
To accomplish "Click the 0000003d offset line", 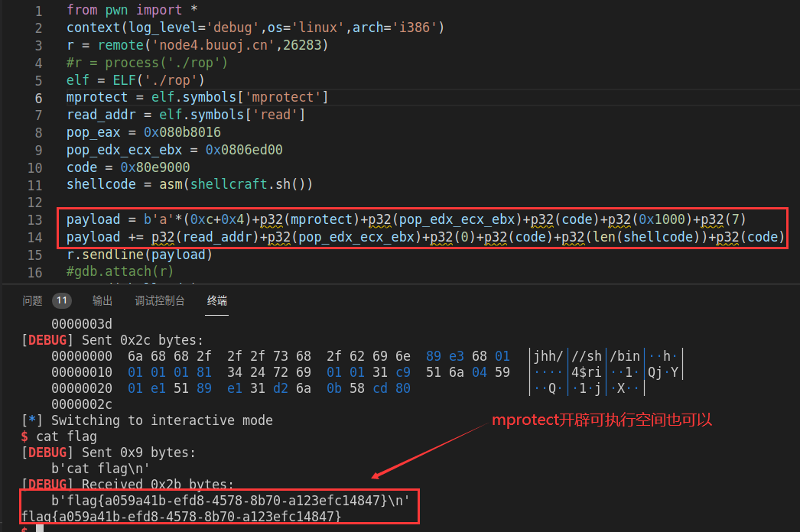I will [x=82, y=324].
